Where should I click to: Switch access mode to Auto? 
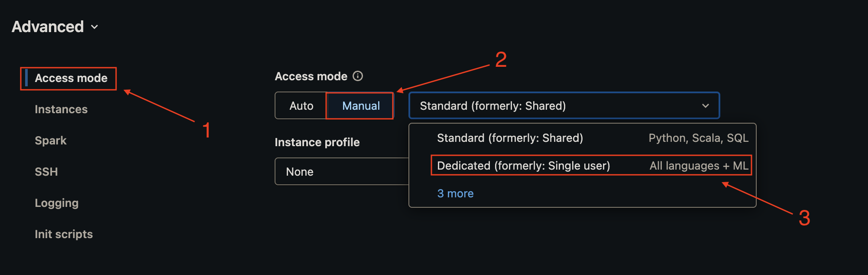301,105
